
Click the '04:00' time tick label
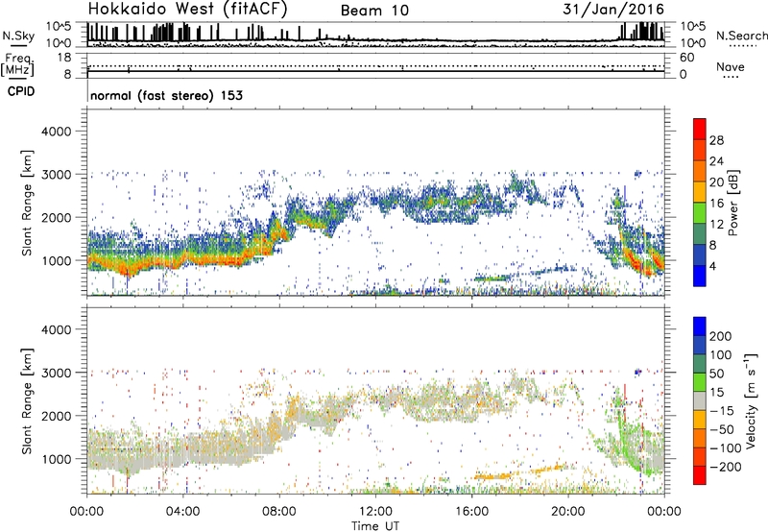tap(183, 512)
